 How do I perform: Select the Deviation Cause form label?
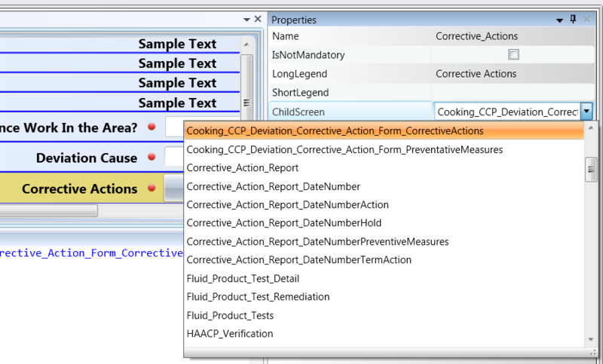(87, 158)
